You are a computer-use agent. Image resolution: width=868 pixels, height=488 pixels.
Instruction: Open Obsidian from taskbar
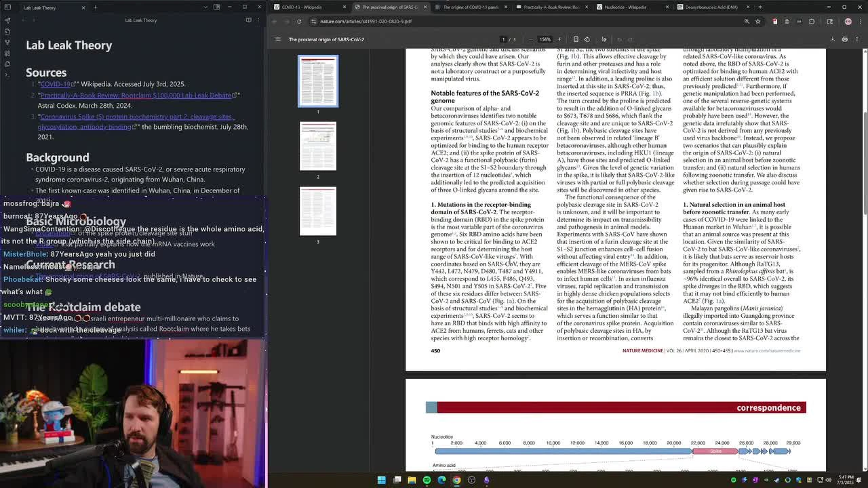click(x=486, y=480)
